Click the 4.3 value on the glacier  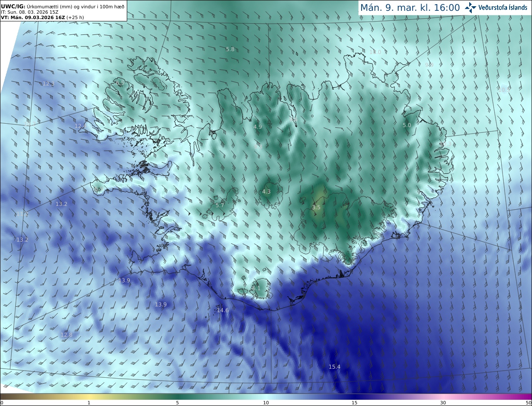pos(266,192)
